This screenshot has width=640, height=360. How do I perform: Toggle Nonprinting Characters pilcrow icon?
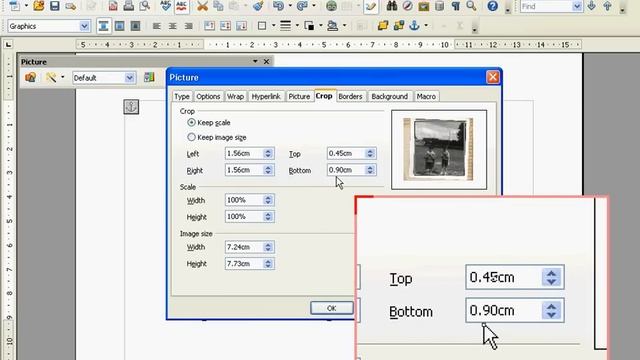click(456, 6)
